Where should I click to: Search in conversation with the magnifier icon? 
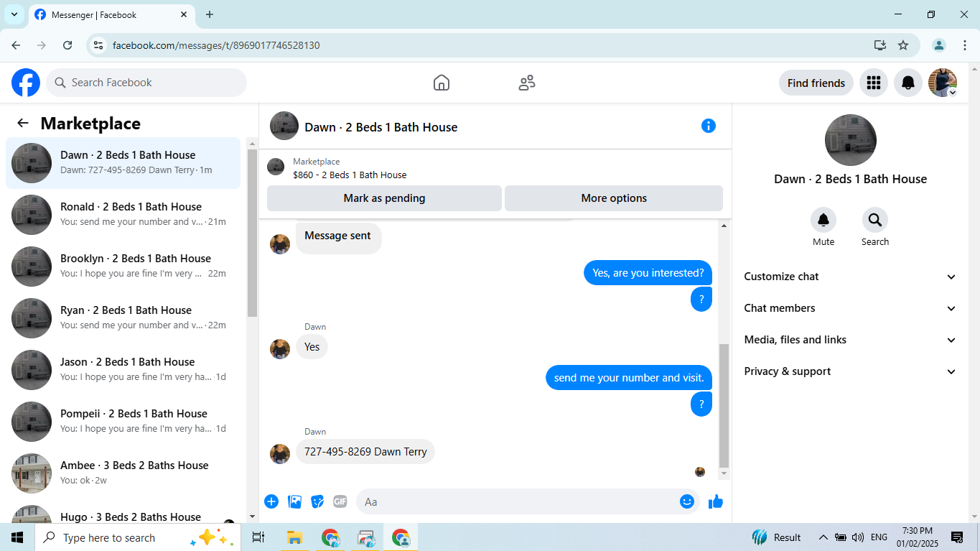[x=875, y=220]
